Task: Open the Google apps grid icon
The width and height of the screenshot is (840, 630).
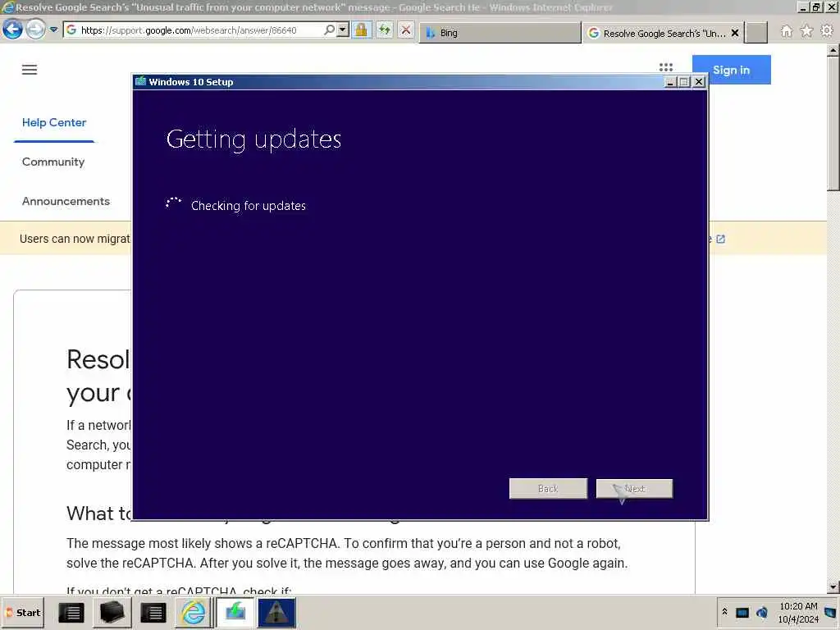Action: [666, 67]
